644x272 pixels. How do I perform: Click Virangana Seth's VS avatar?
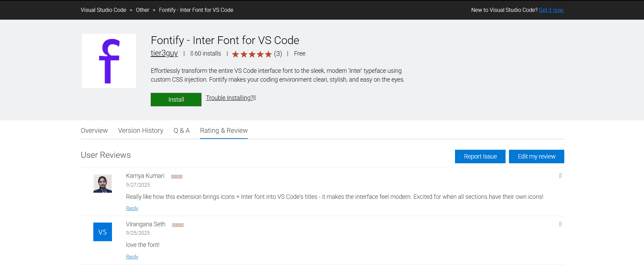click(102, 232)
